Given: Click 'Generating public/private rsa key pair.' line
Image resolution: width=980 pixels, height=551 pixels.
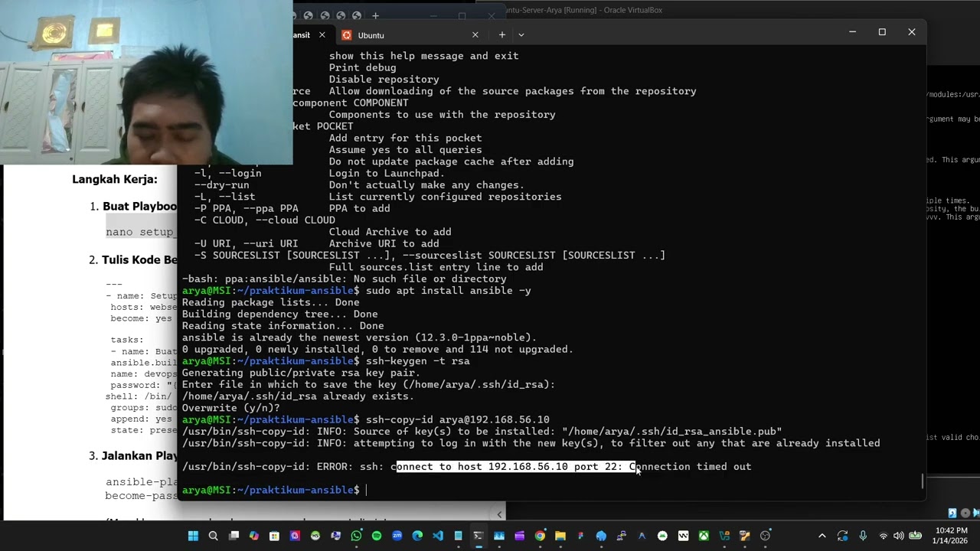Looking at the screenshot, I should 301,373.
